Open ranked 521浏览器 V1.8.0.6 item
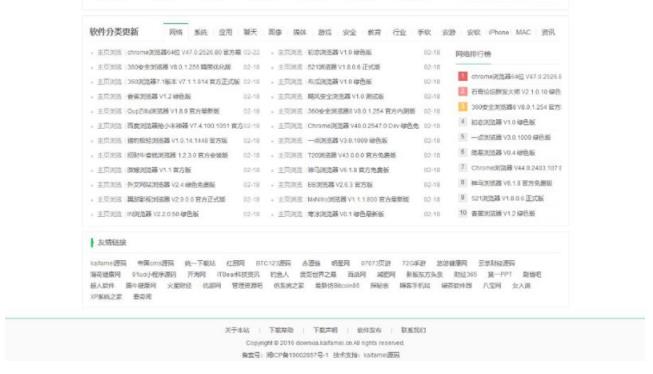The image size is (653, 374). pos(507,198)
